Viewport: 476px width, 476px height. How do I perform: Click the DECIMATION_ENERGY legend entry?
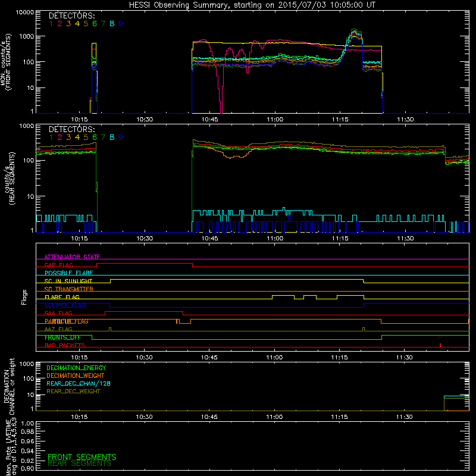click(76, 368)
